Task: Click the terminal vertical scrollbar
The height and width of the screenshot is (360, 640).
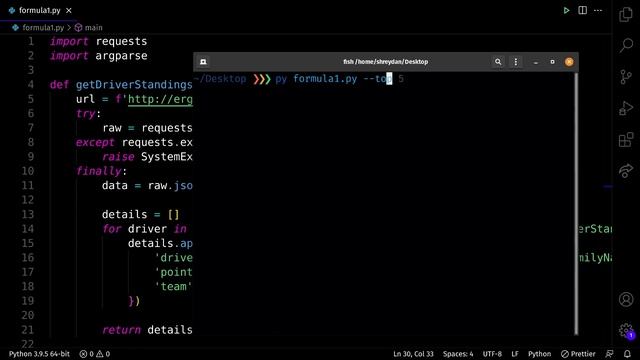Action: pos(576,203)
